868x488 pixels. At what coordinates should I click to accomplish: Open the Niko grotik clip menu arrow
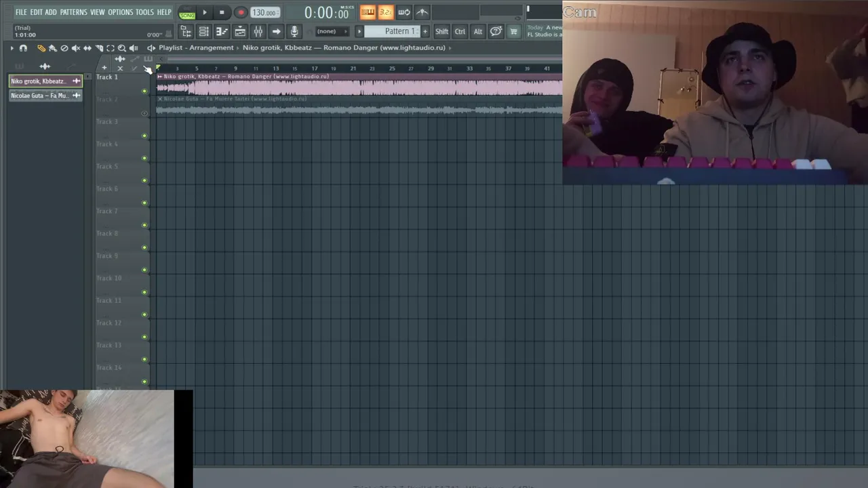click(159, 77)
